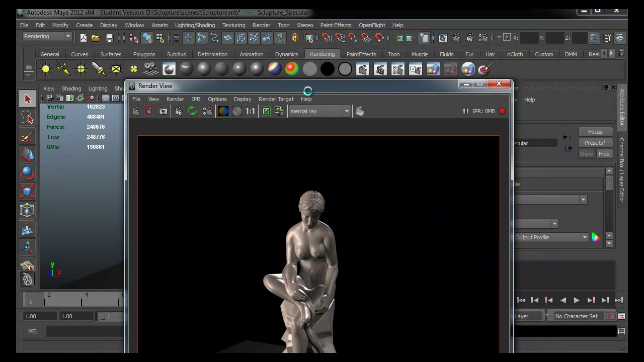Click the open scene folder icon
The width and height of the screenshot is (644, 362).
[96, 38]
